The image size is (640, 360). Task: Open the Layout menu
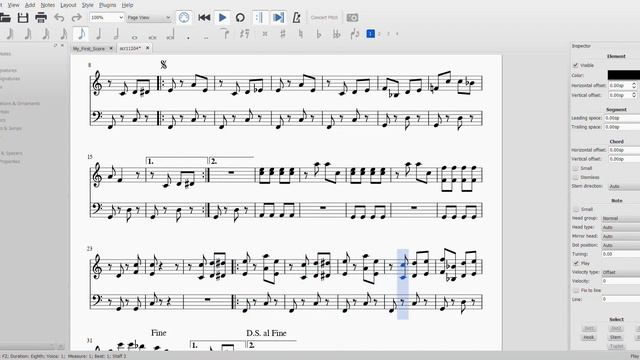click(68, 5)
